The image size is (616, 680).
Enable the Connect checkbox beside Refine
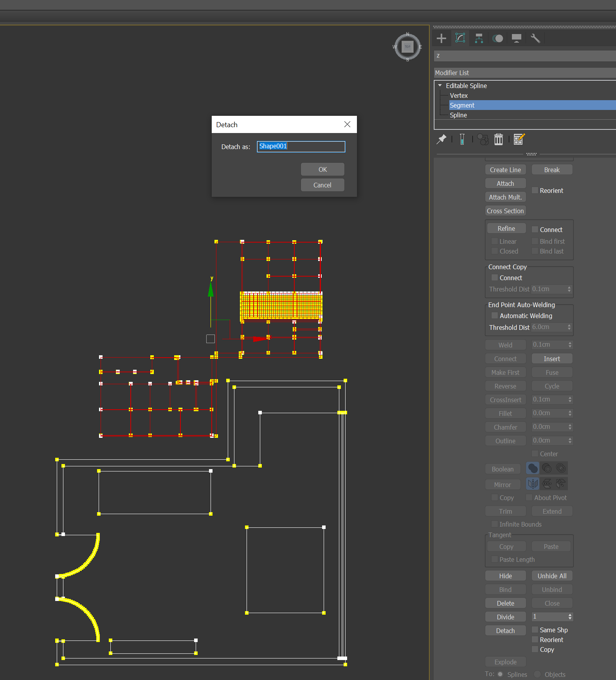(x=535, y=229)
